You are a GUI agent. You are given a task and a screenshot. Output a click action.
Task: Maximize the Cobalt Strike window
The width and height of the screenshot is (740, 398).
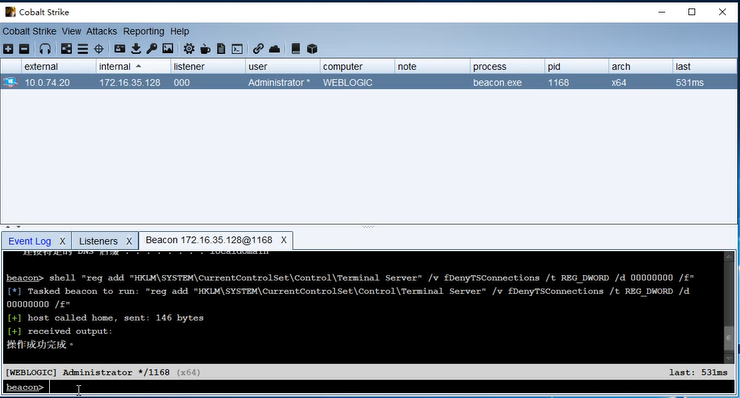coord(691,12)
